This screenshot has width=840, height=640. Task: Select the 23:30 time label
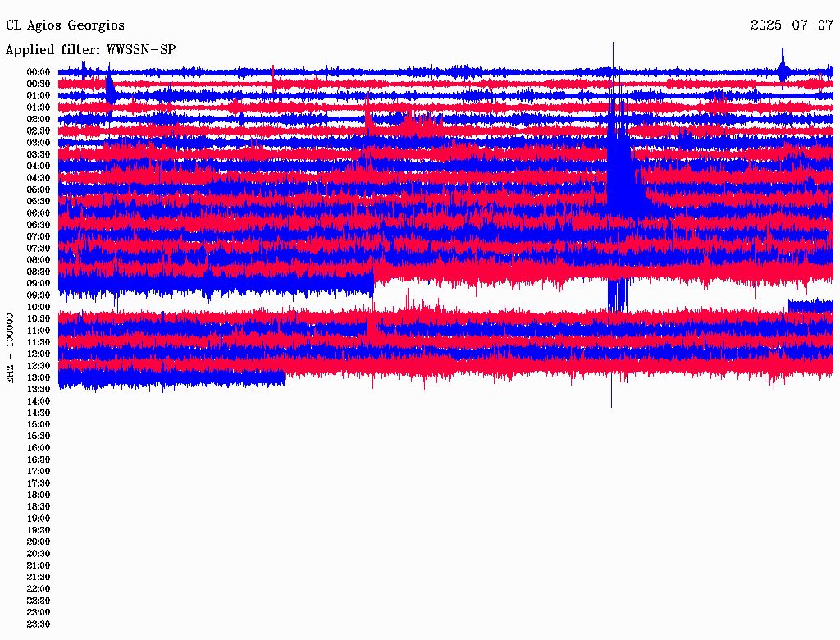pyautogui.click(x=39, y=624)
